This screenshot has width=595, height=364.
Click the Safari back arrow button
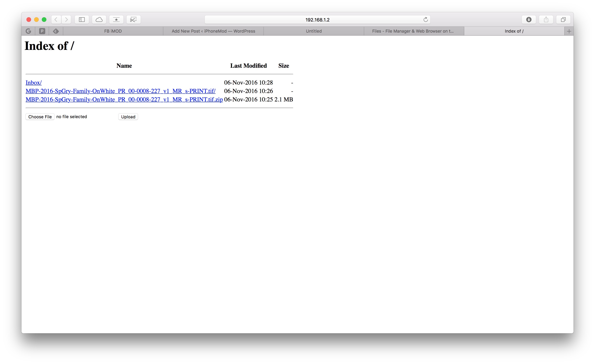click(56, 20)
